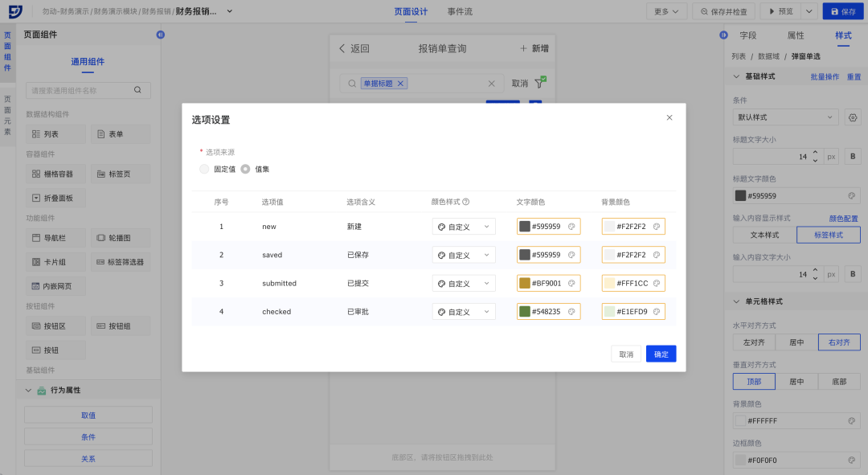
Task: Click the filter funnel icon in search bar
Action: pyautogui.click(x=540, y=83)
